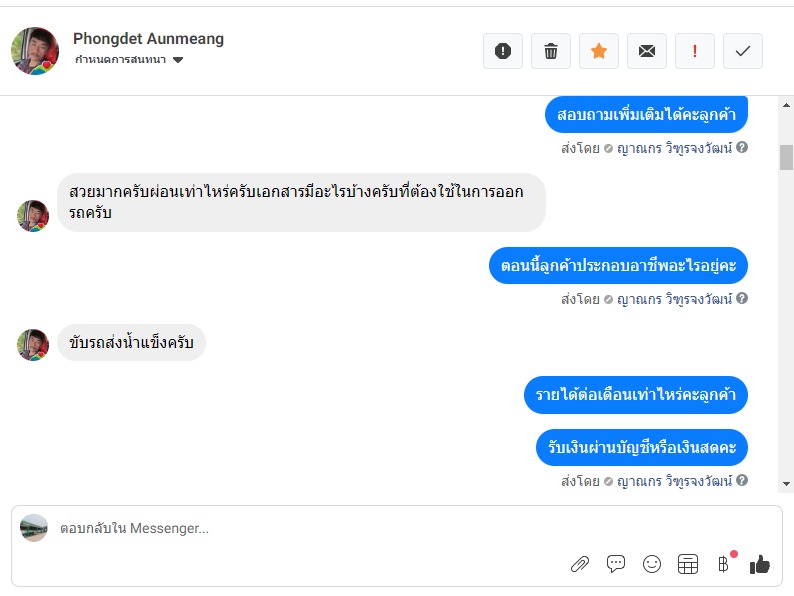Mark conversation done with checkmark button
The height and width of the screenshot is (596, 794).
(x=743, y=51)
